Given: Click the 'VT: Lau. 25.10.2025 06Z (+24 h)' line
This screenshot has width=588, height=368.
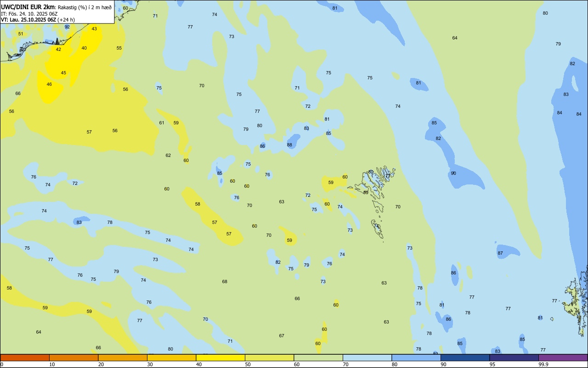Looking at the screenshot, I should (x=38, y=20).
